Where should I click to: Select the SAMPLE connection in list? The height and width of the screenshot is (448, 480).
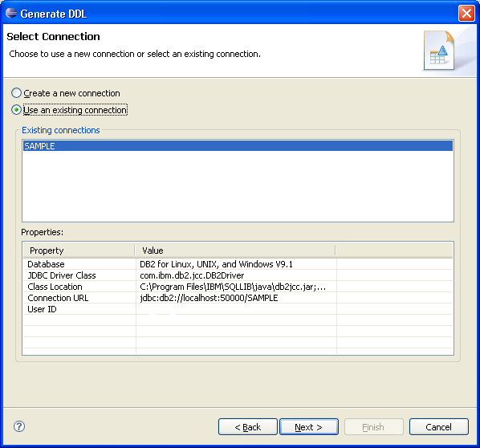click(x=238, y=146)
